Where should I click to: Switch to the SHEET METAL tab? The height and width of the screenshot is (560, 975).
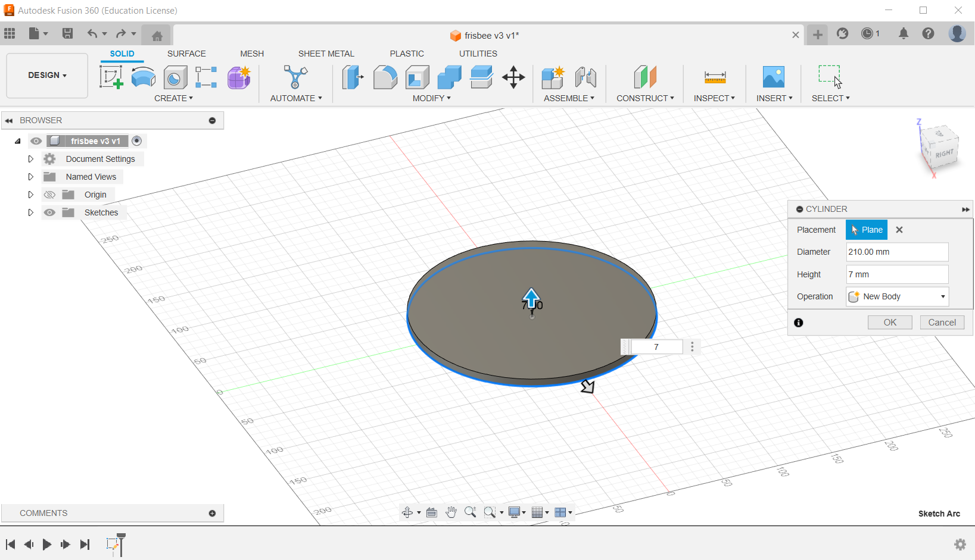326,54
